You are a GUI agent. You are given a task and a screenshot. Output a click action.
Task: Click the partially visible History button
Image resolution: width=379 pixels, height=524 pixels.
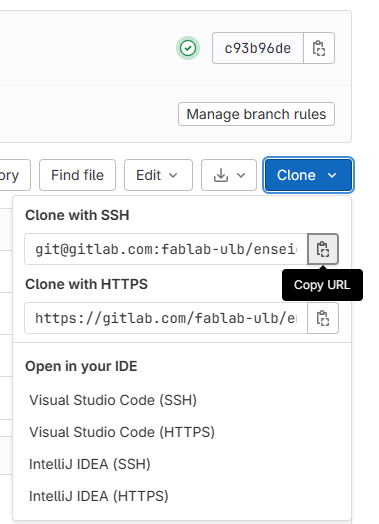(x=15, y=175)
